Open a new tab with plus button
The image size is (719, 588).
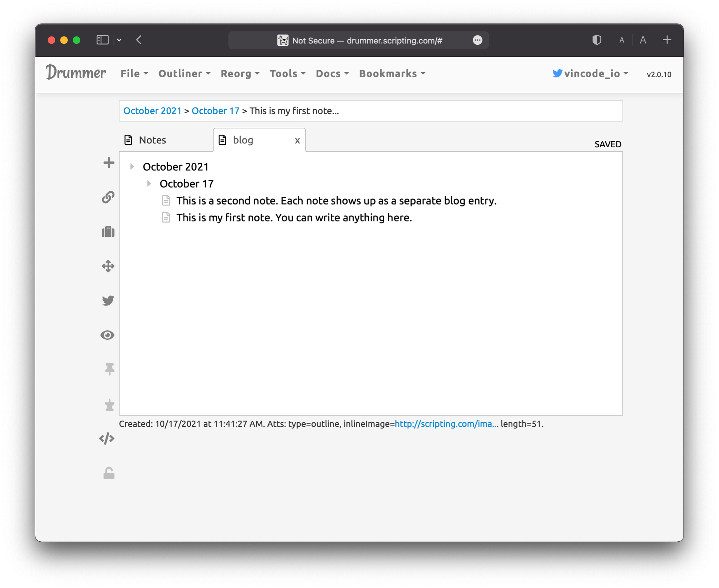point(667,40)
